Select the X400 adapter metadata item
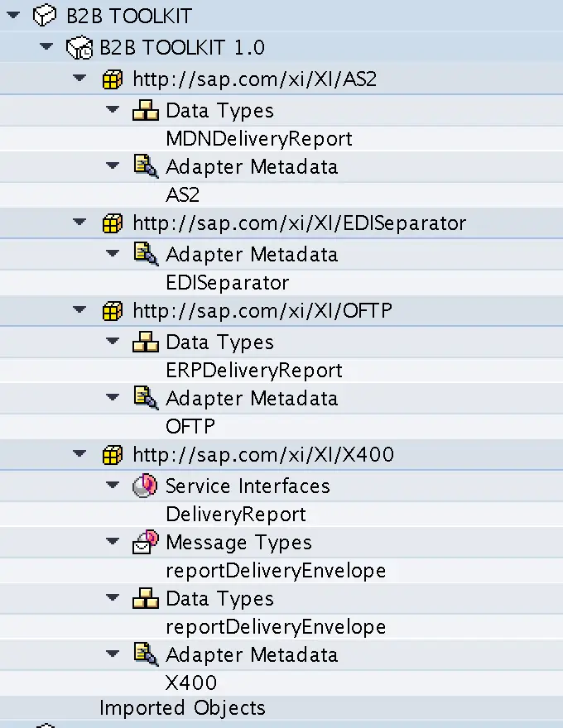Image resolution: width=563 pixels, height=728 pixels. [x=191, y=683]
